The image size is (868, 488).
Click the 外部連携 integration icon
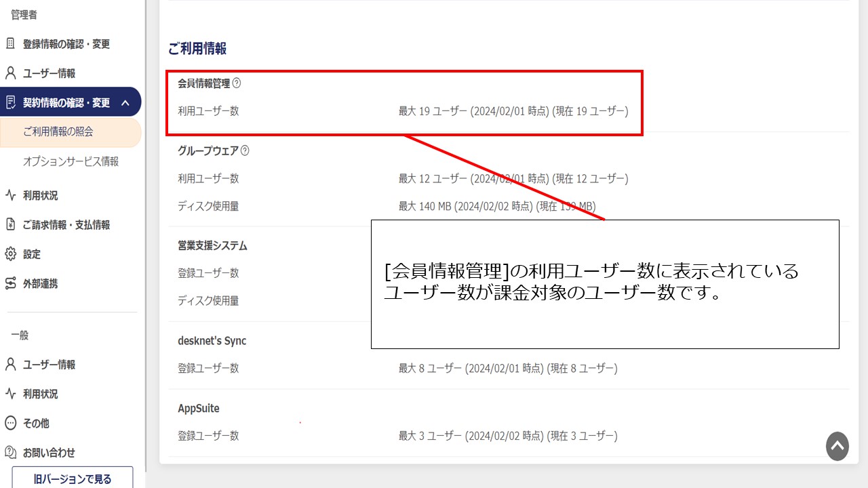[x=10, y=283]
